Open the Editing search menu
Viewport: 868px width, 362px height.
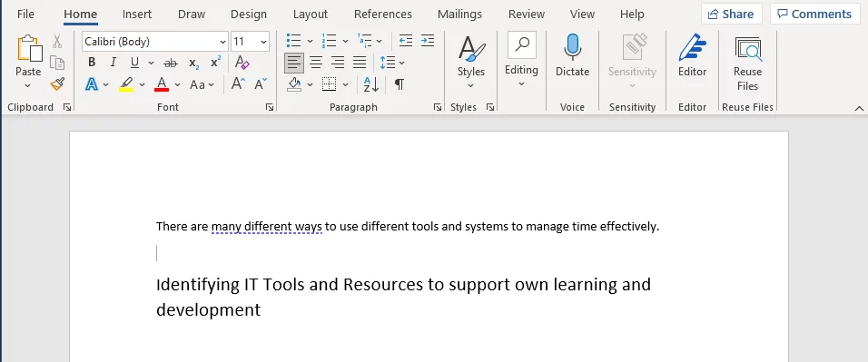521,60
